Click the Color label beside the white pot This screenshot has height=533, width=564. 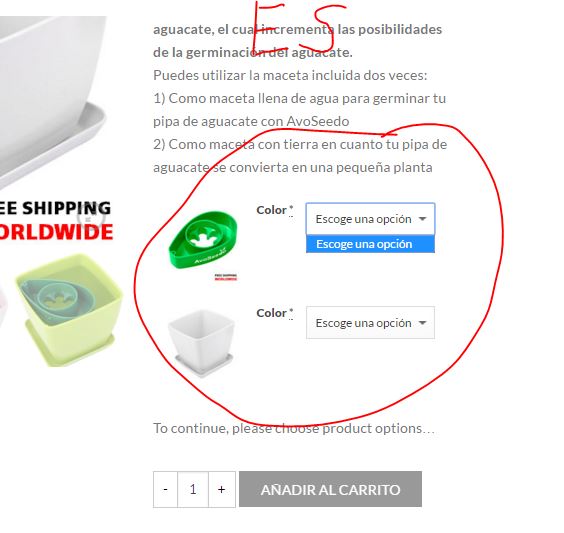272,313
